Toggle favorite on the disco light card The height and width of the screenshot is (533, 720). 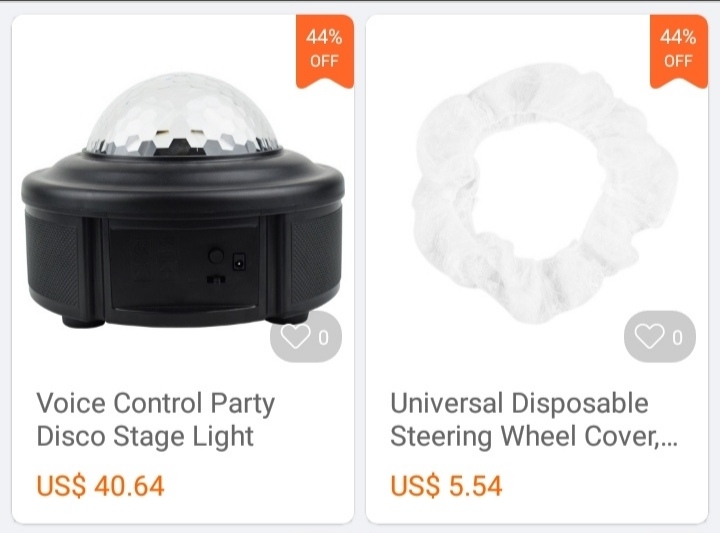(x=306, y=337)
